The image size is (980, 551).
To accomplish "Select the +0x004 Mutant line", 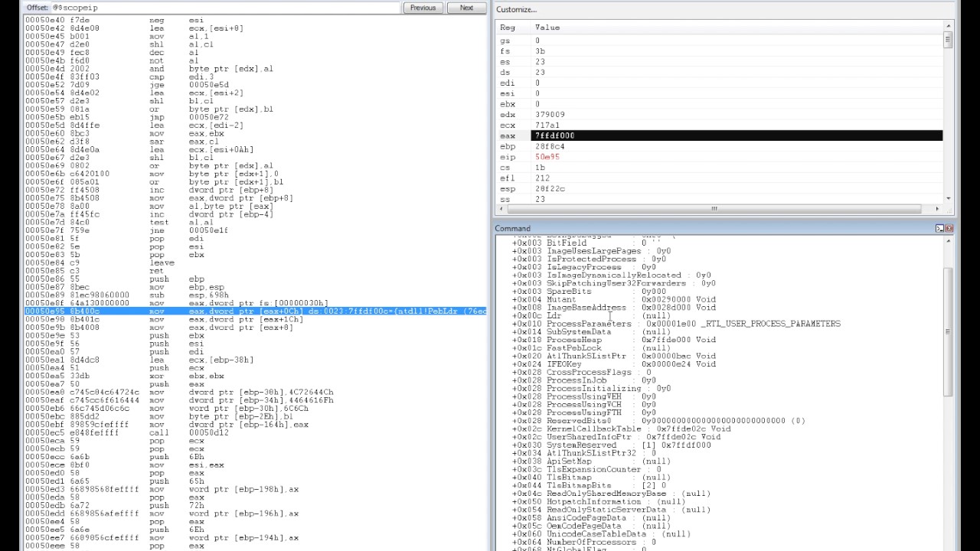I will 614,299.
